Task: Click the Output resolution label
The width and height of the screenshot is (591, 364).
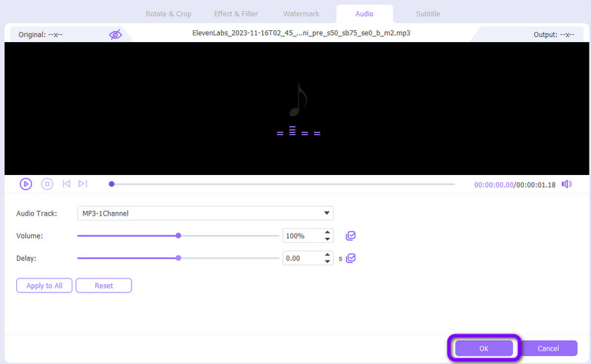Action: 553,35
